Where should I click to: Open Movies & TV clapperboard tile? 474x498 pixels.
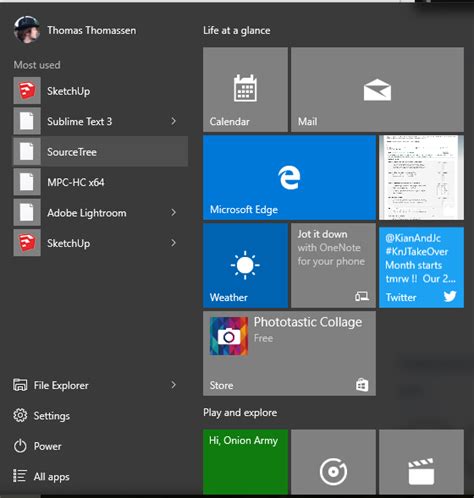pyautogui.click(x=421, y=462)
